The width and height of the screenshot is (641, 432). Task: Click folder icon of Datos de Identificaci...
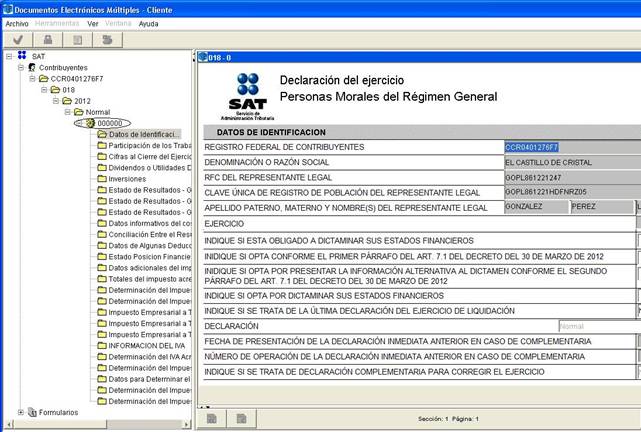pos(102,134)
